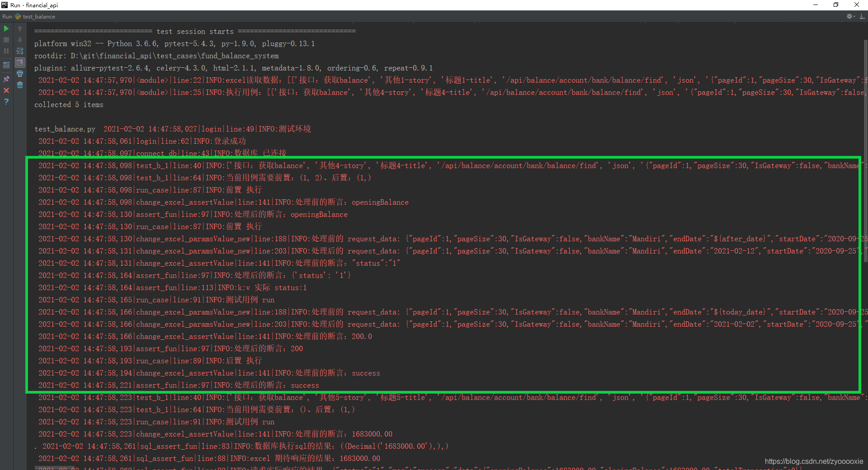
Task: Click the Pause Output icon
Action: click(x=6, y=51)
